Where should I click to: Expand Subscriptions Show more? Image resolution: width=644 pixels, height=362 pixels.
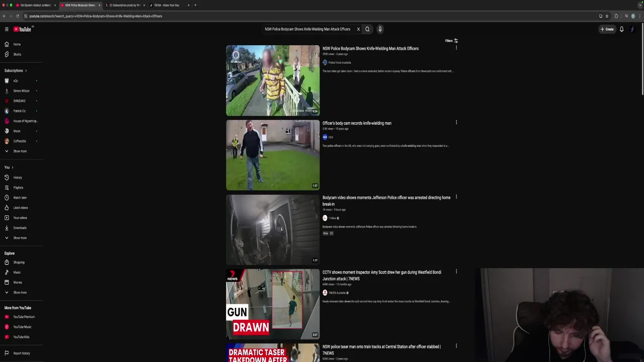20,151
